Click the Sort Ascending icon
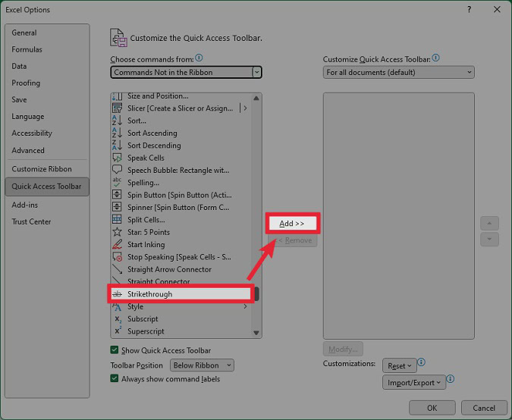 117,133
